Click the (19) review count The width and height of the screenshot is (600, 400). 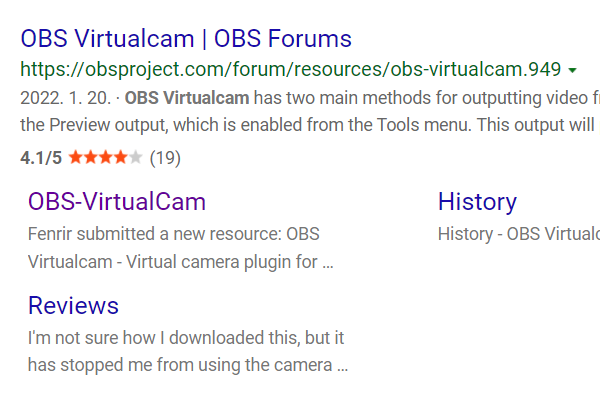point(165,158)
